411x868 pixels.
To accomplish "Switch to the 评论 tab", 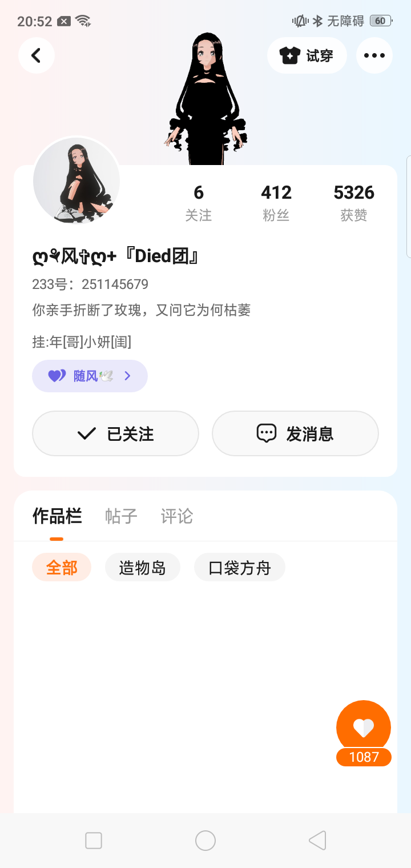I will [x=177, y=516].
